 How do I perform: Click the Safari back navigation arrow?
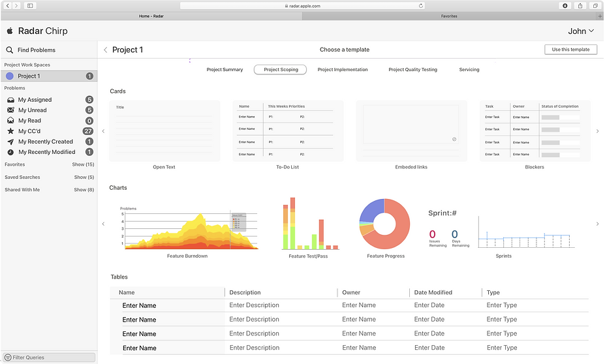7,6
